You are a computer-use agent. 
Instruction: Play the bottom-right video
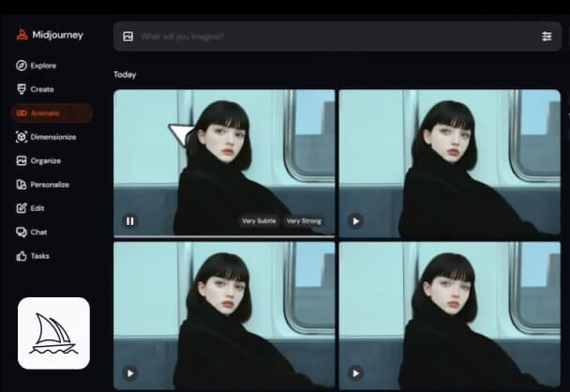[355, 373]
